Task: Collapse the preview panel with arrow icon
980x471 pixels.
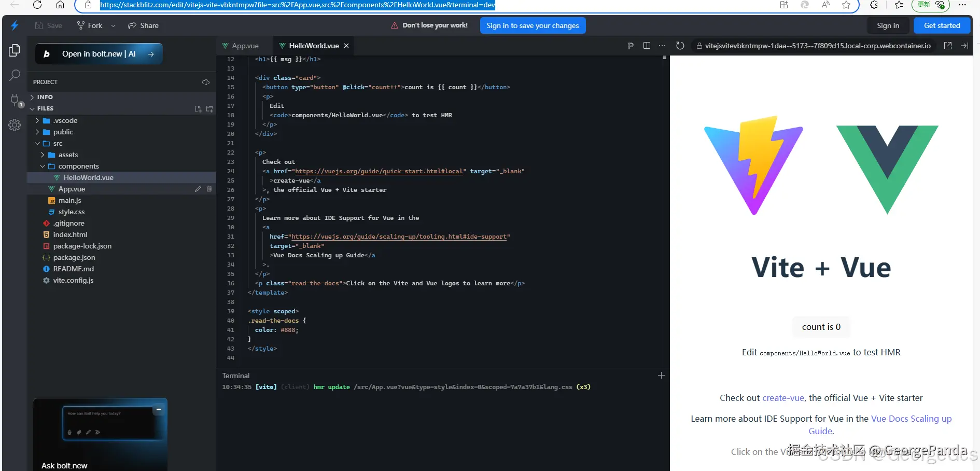Action: tap(964, 46)
